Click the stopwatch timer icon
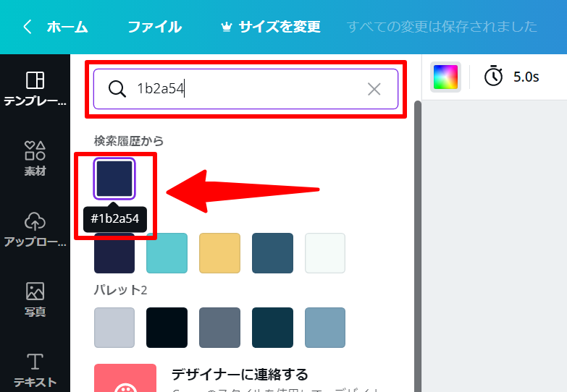567x392 pixels. [494, 76]
